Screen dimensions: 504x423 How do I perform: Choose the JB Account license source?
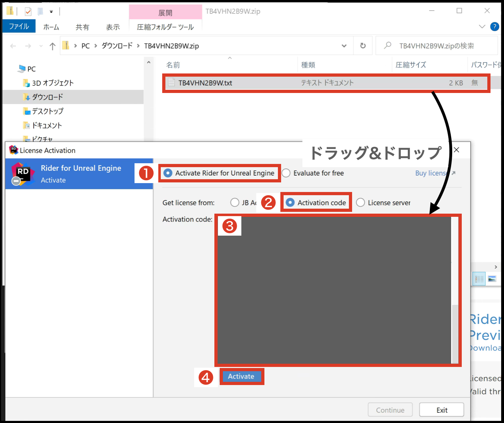point(235,203)
